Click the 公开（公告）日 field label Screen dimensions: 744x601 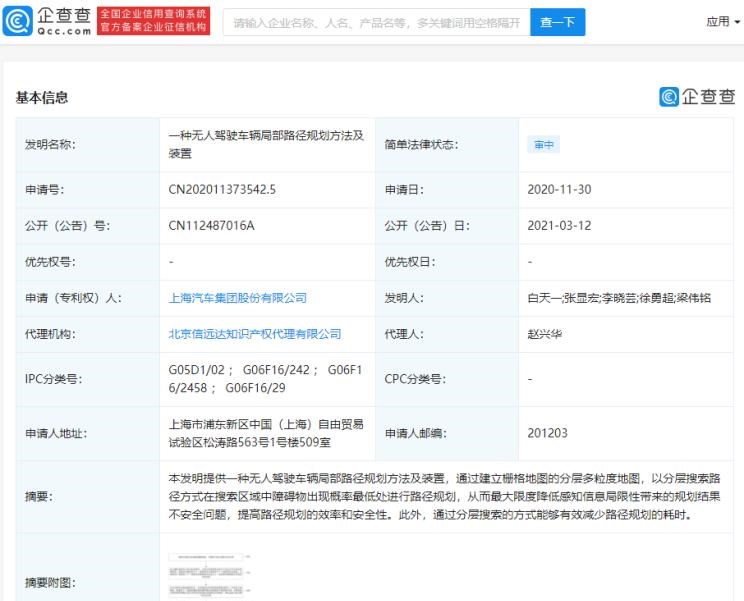[x=427, y=226]
